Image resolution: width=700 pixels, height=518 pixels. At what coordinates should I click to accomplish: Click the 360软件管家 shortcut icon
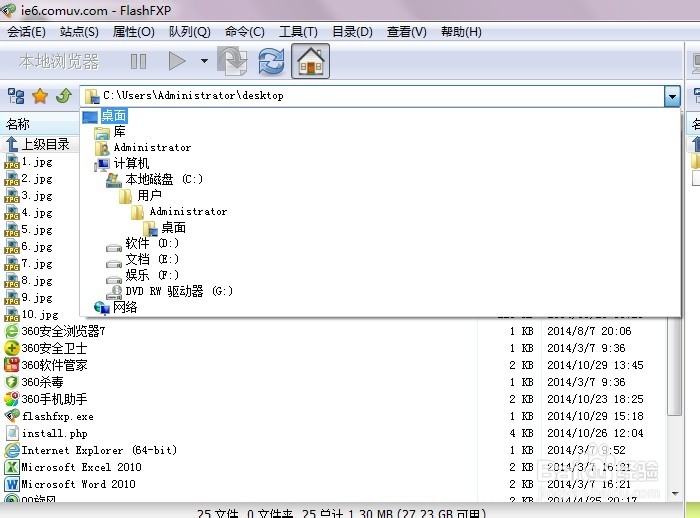click(x=12, y=365)
